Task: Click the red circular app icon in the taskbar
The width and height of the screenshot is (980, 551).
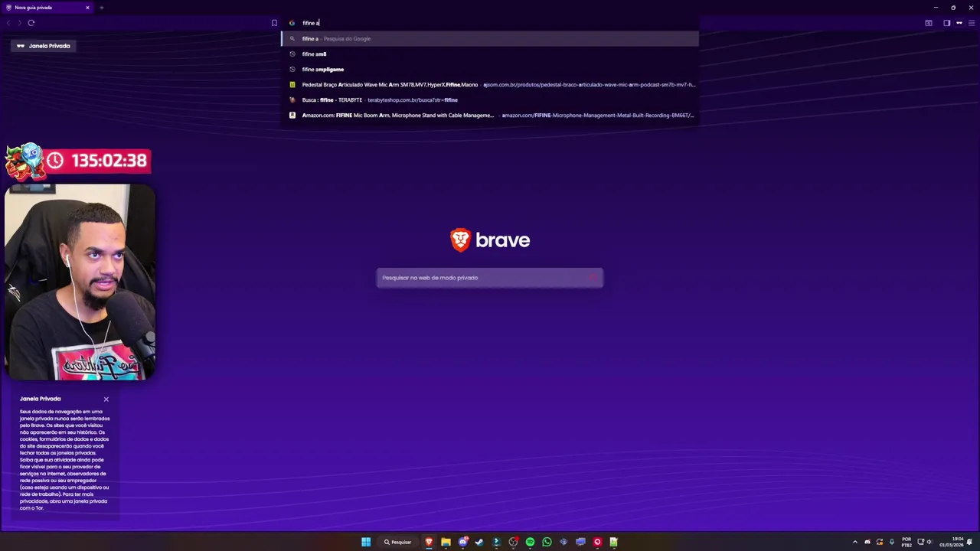Action: click(597, 542)
